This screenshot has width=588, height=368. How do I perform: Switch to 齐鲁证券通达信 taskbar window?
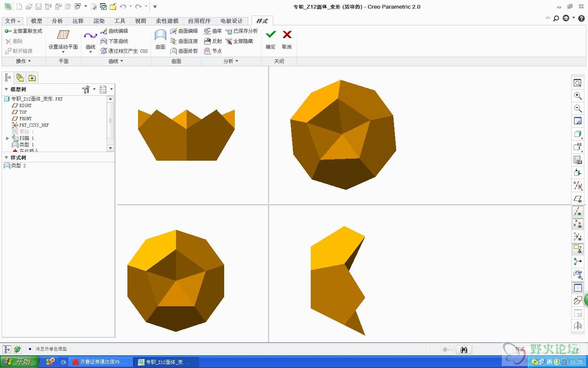(x=100, y=362)
